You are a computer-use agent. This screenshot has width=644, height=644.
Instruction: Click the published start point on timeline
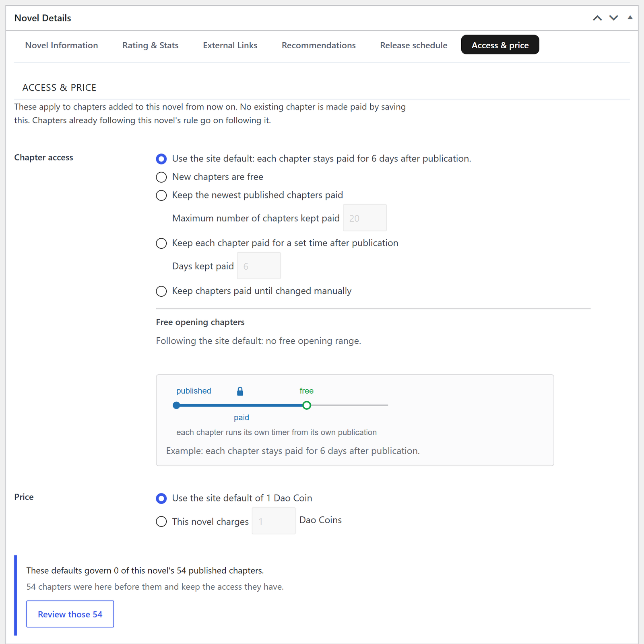pos(176,405)
